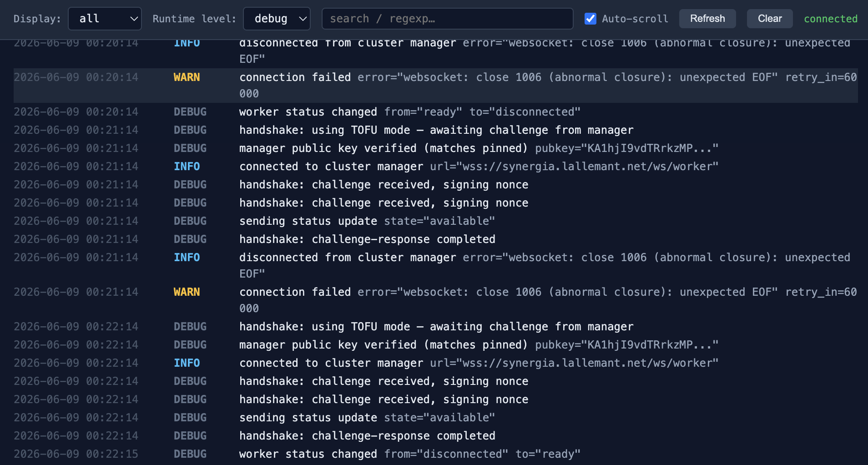Click the 00:21:14 WARN connection failed line
Screen dimensions: 868x465
click(435, 300)
